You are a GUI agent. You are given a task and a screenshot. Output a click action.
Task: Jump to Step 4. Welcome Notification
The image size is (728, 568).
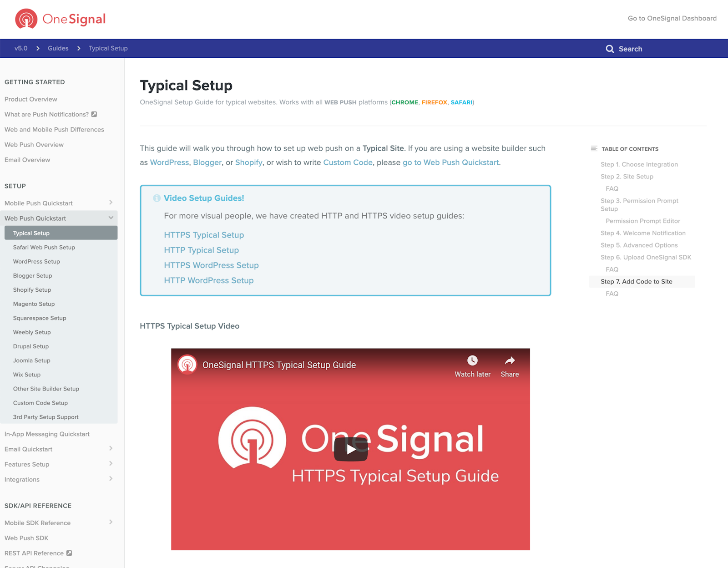[643, 233]
